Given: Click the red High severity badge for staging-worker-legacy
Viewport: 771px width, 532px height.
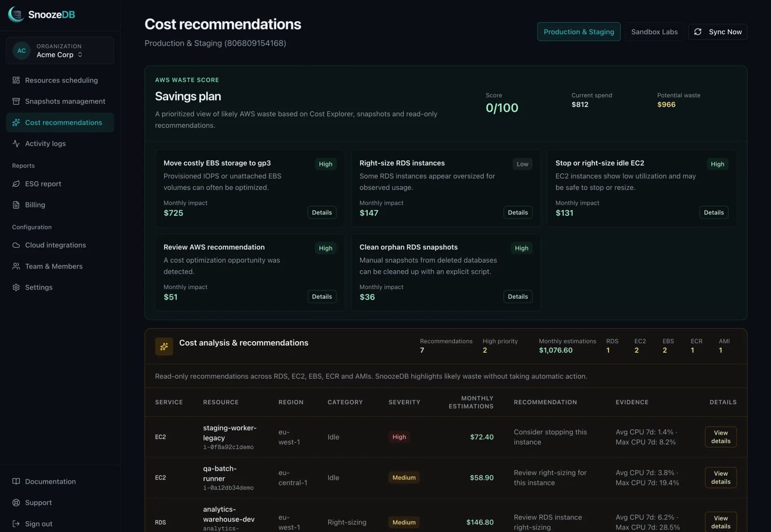Looking at the screenshot, I should [399, 437].
